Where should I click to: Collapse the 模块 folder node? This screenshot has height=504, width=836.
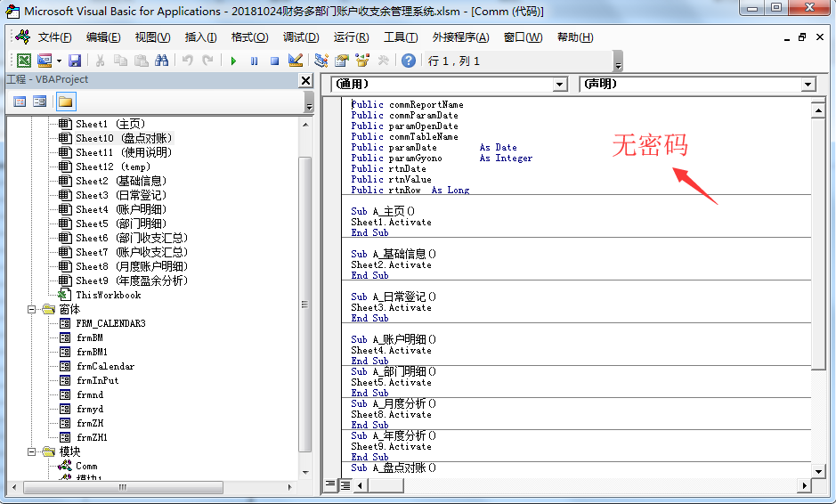coord(31,451)
